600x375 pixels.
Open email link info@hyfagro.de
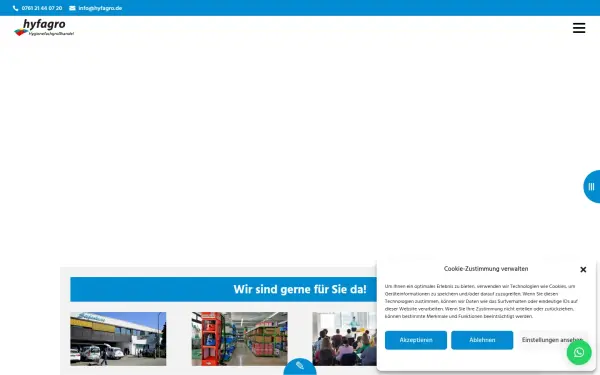pos(100,8)
